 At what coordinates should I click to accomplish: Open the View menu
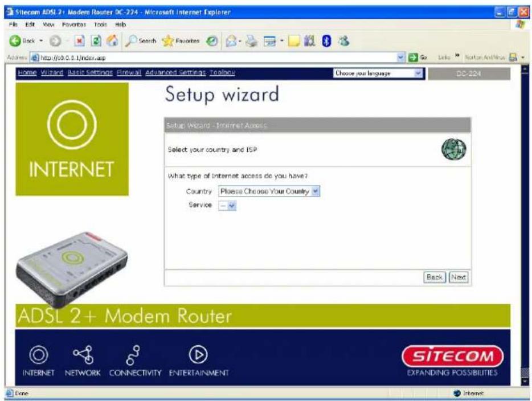(48, 24)
